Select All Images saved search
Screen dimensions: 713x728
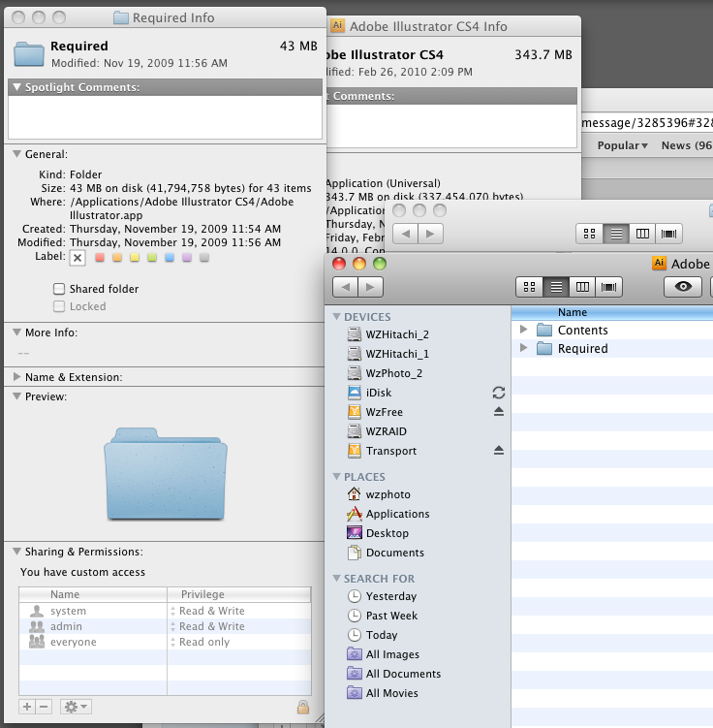tap(384, 654)
